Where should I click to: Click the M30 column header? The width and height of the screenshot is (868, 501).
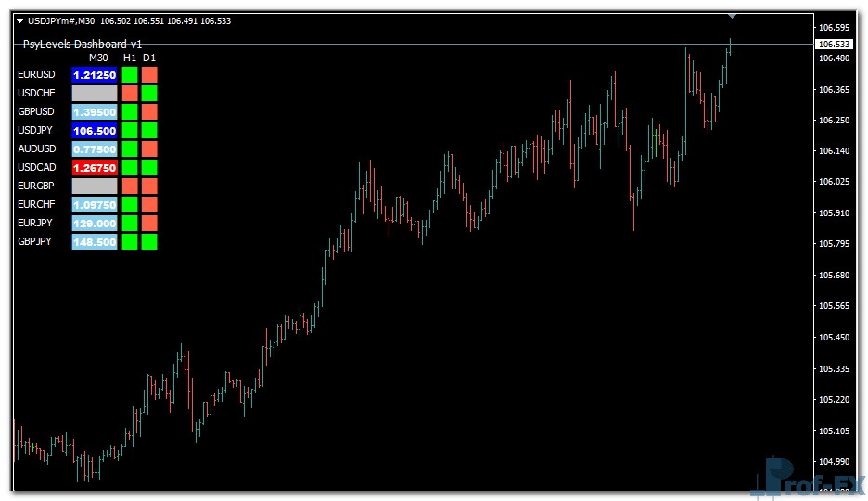click(98, 58)
